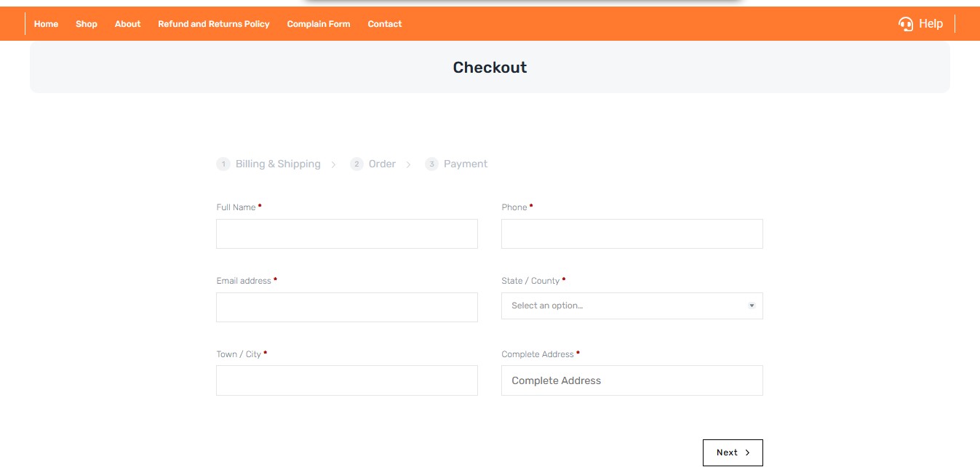
Task: Click step 1 circle icon for Billing
Action: point(223,164)
